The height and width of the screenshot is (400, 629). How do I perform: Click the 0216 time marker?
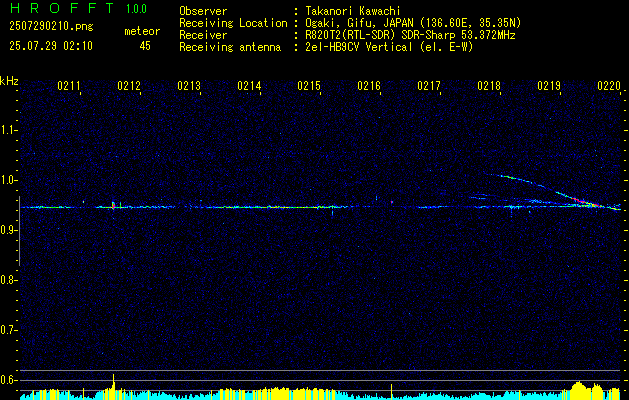[369, 85]
